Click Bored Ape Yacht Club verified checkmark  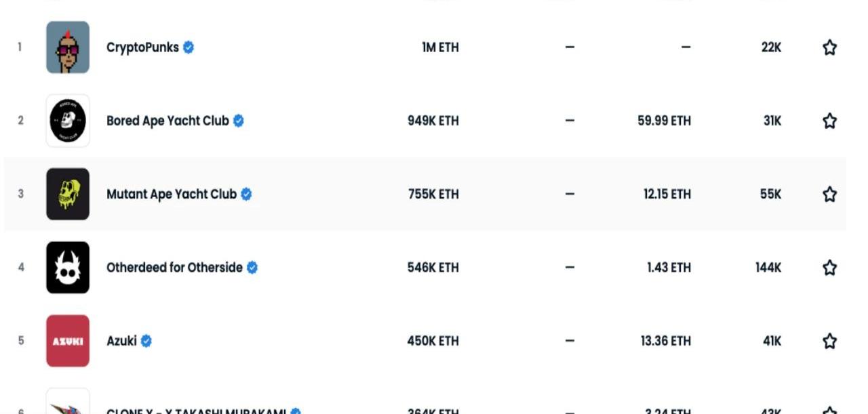pos(239,121)
